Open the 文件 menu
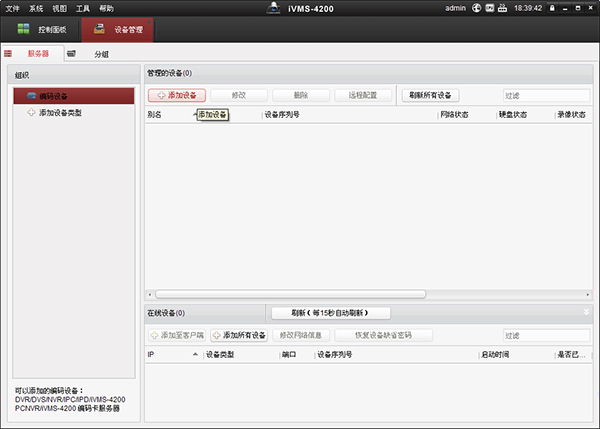 tap(12, 7)
